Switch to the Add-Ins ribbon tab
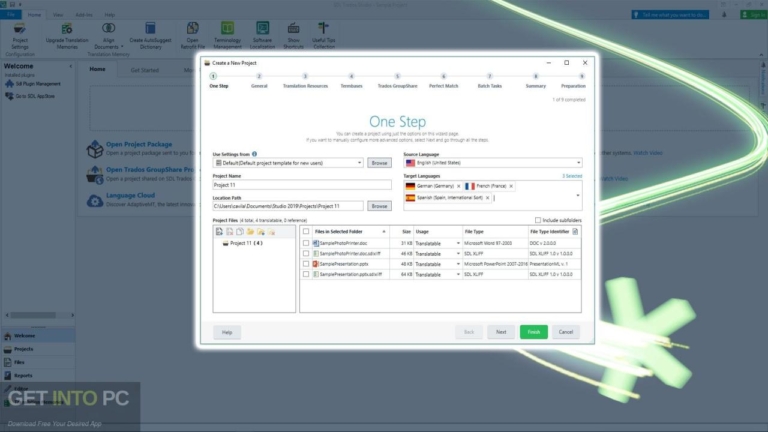 [x=84, y=15]
